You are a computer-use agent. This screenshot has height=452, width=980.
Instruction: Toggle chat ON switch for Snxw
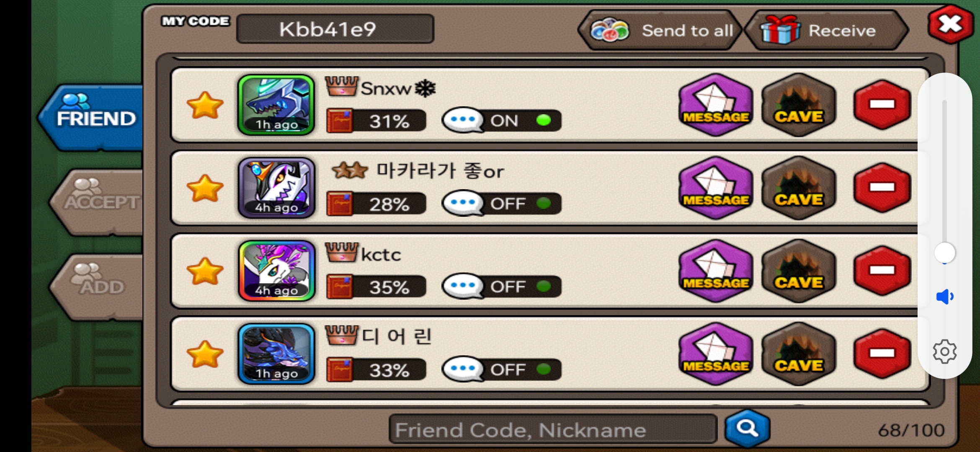pyautogui.click(x=502, y=121)
